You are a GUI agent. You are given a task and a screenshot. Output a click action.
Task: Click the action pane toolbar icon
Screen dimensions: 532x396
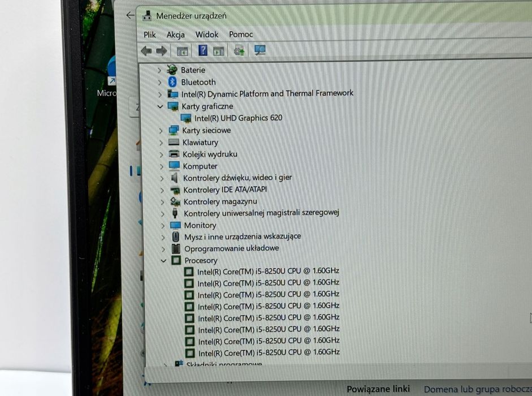(x=218, y=51)
